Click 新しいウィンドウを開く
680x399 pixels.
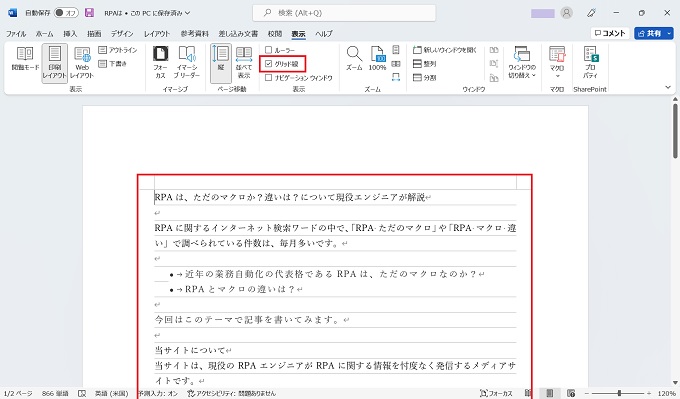pos(445,50)
